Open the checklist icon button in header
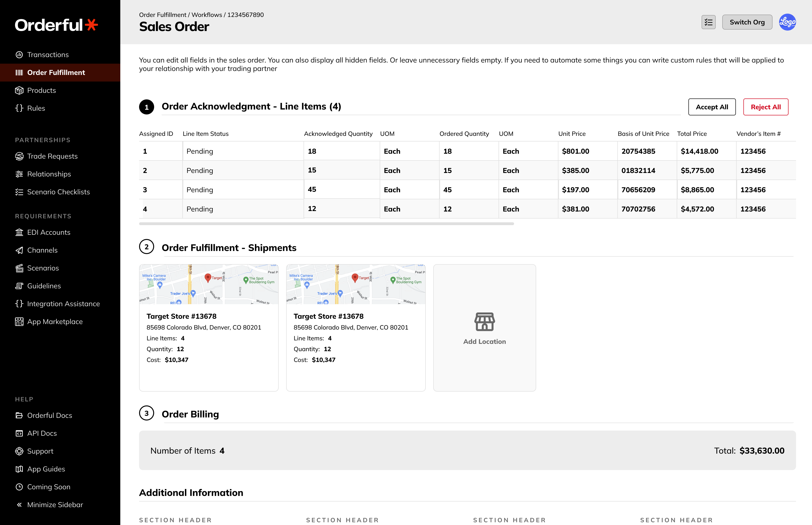Viewport: 812px width, 525px height. click(708, 22)
